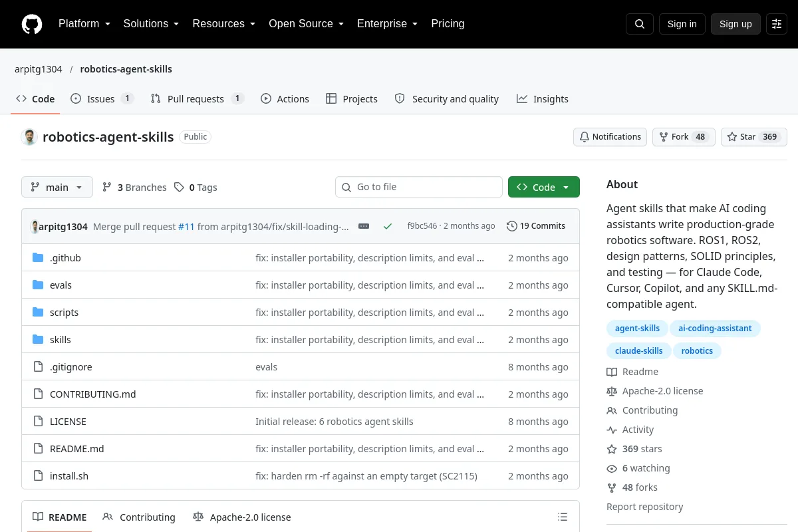Open pull request #11 link
This screenshot has width=798, height=532.
click(186, 226)
